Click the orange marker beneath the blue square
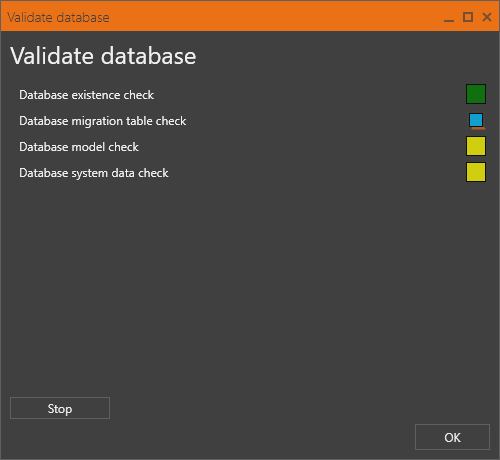The width and height of the screenshot is (500, 460). point(479,128)
